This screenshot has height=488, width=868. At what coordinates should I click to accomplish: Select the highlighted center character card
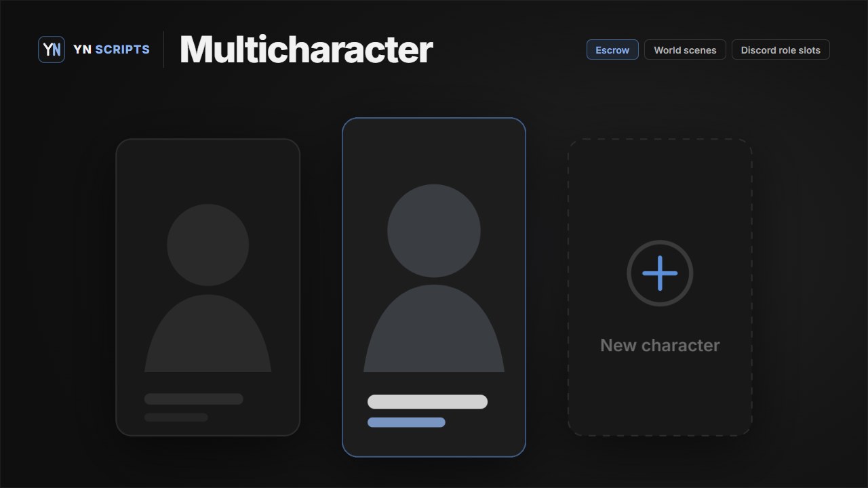pyautogui.click(x=434, y=287)
